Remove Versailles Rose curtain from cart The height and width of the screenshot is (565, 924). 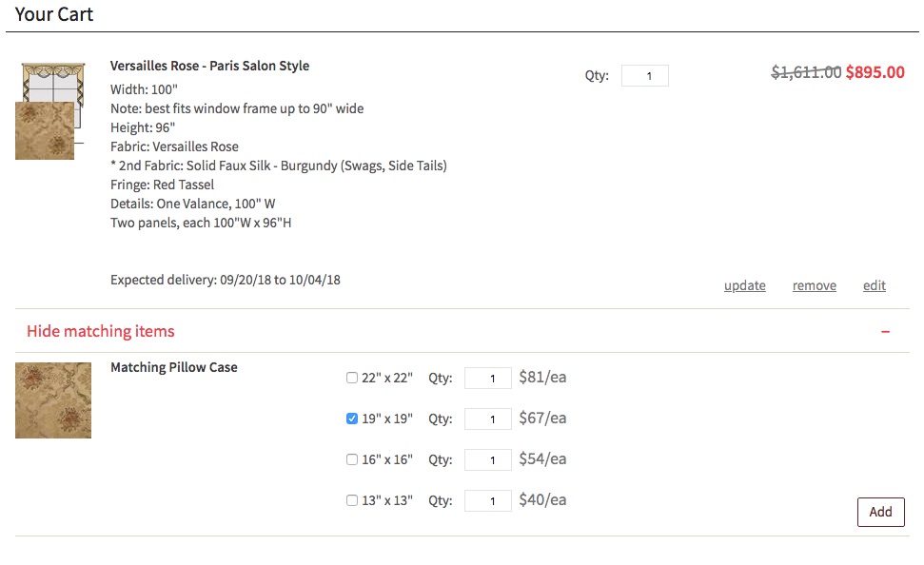pyautogui.click(x=815, y=285)
